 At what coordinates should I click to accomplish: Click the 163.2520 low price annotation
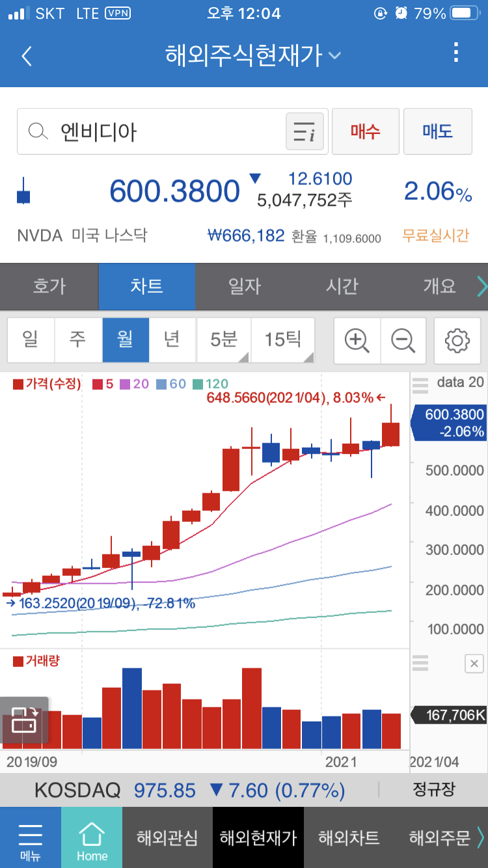[101, 603]
